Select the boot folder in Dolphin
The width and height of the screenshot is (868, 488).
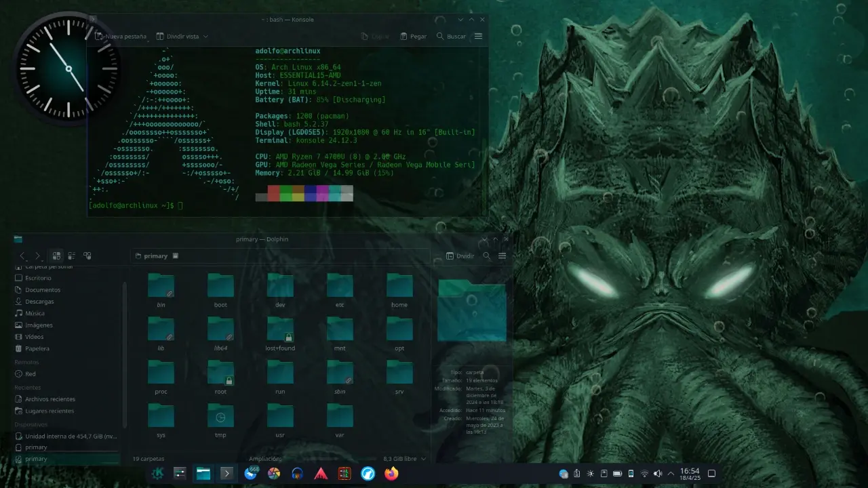click(220, 291)
